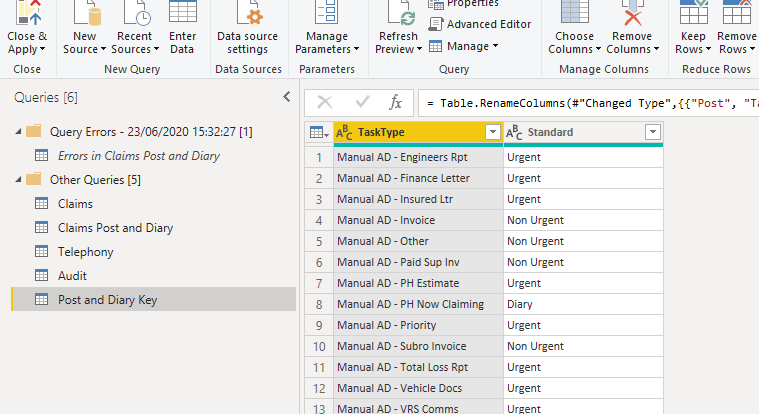Click cell 'Manual AD - Priority'
The image size is (759, 414).
(419, 325)
